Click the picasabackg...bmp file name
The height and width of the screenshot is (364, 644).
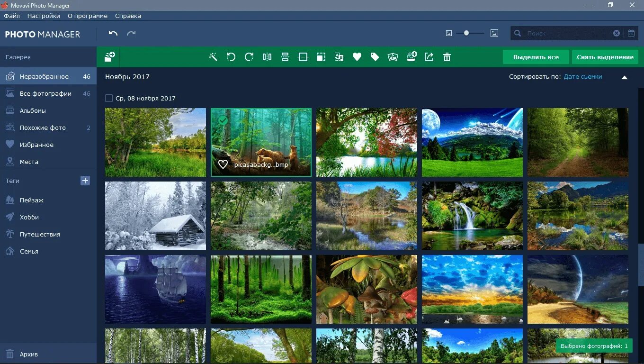[261, 165]
